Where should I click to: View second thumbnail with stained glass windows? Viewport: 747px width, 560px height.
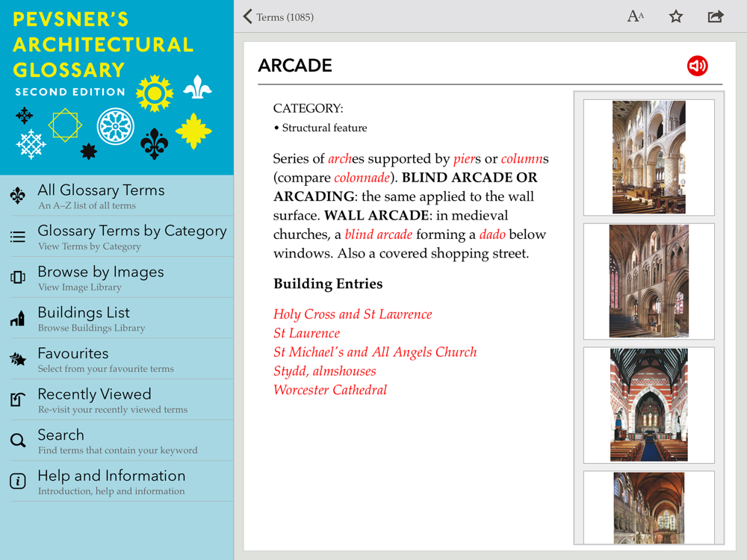click(649, 281)
